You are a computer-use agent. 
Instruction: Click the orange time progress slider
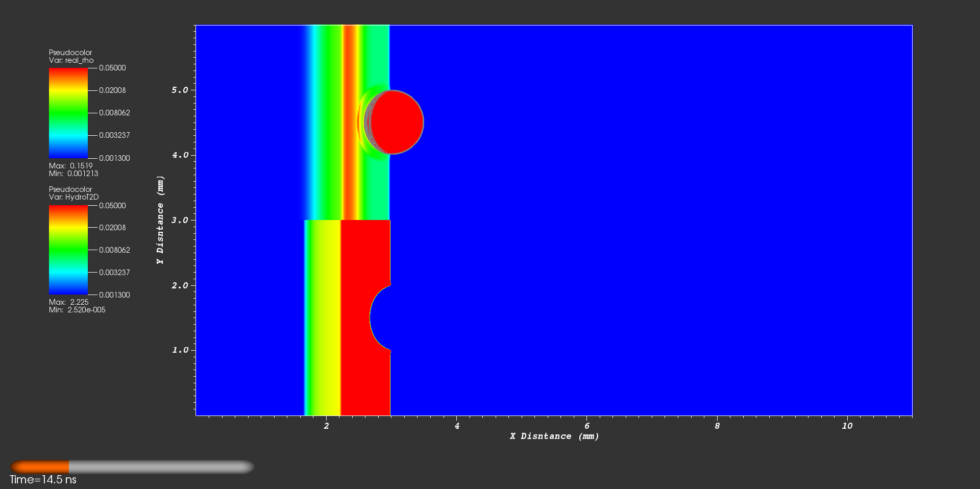click(132, 467)
